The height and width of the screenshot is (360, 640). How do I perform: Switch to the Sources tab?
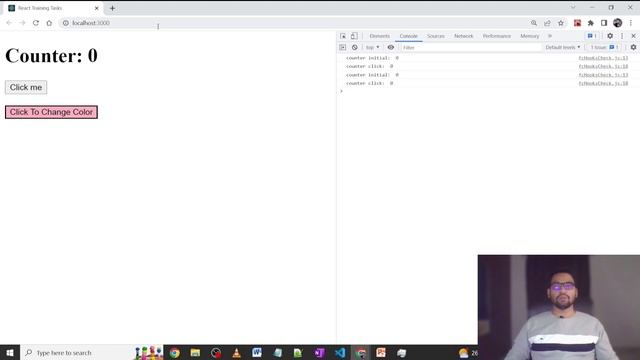coord(436,36)
